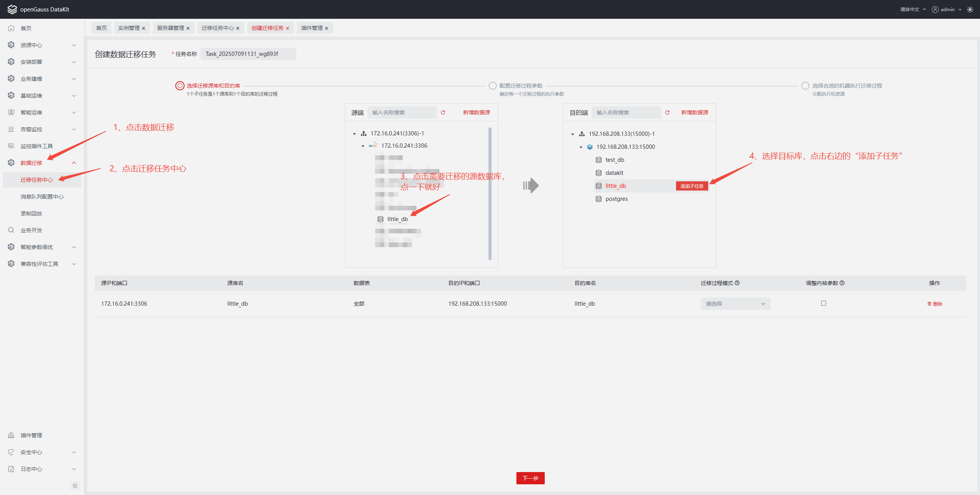Switch to the 实例管理 tab
980x495 pixels.
(129, 28)
